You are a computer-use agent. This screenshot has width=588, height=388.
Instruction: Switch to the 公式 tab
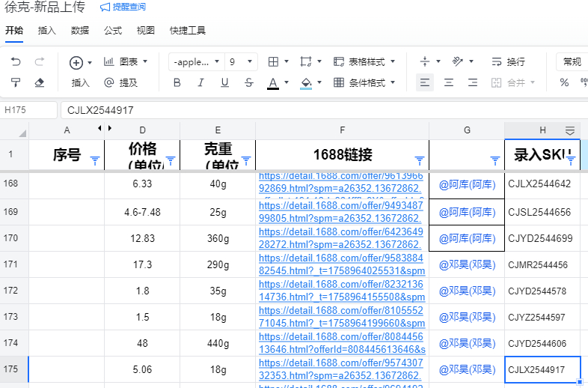113,31
